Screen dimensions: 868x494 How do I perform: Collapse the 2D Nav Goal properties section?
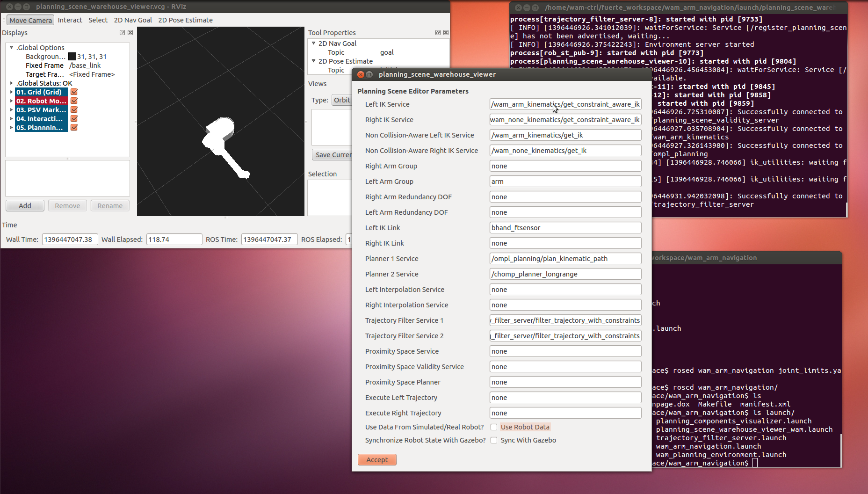(314, 44)
